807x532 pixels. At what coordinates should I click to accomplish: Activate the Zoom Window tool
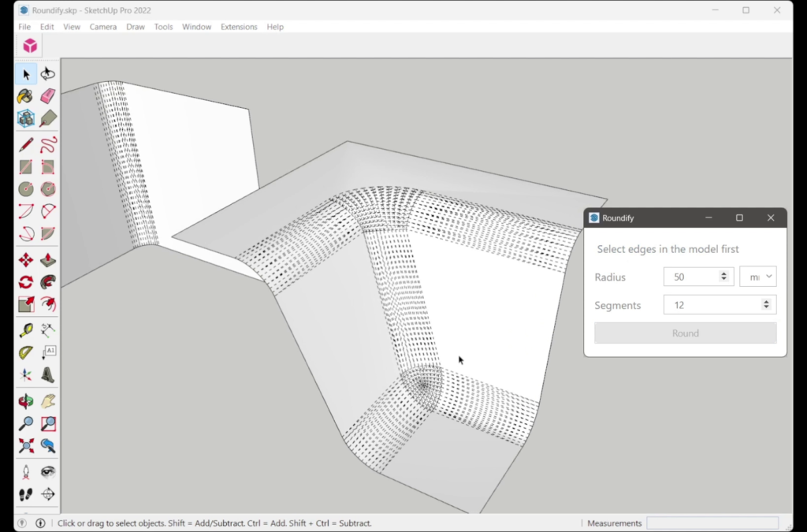48,423
